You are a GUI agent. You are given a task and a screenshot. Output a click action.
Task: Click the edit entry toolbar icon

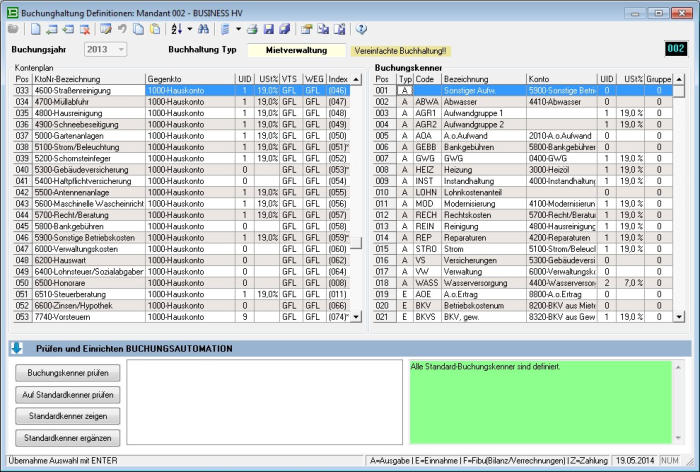(x=105, y=29)
